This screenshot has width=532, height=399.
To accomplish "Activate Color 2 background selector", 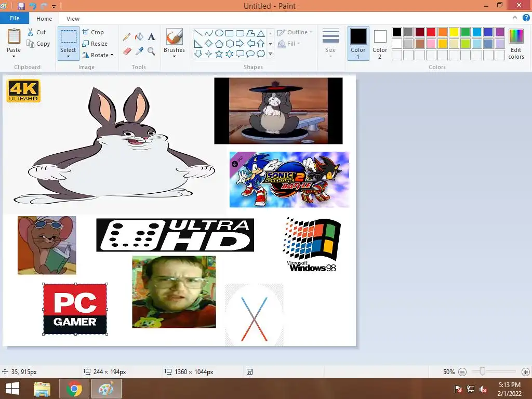I will (x=380, y=44).
